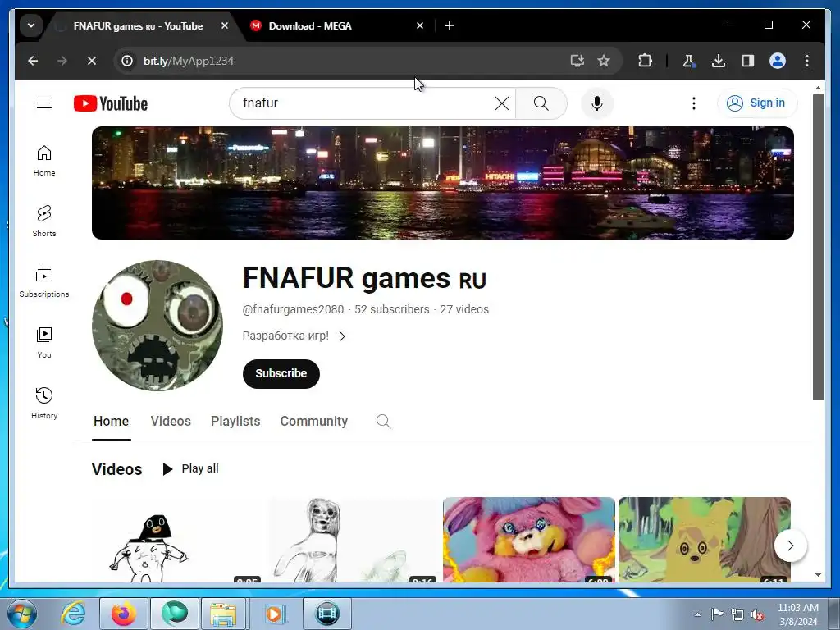Open the 11:03 AM taskbar clock
Viewport: 840px width, 630px height.
[797, 614]
